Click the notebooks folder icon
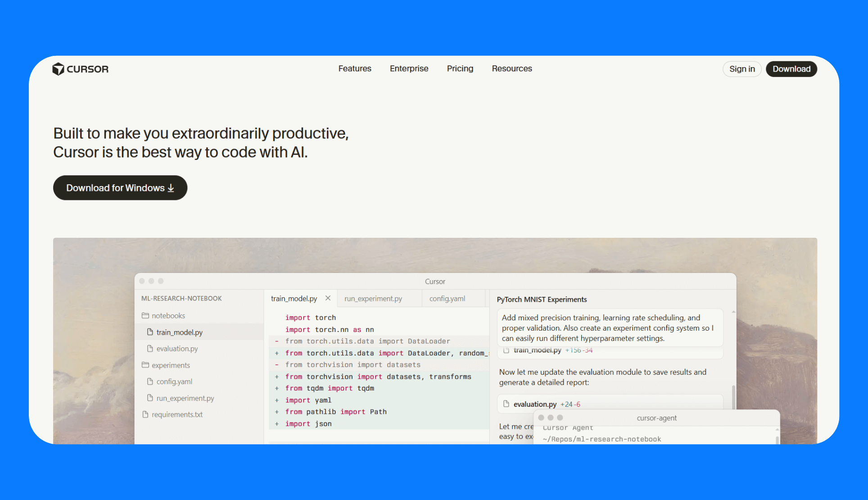The height and width of the screenshot is (500, 868). tap(145, 316)
